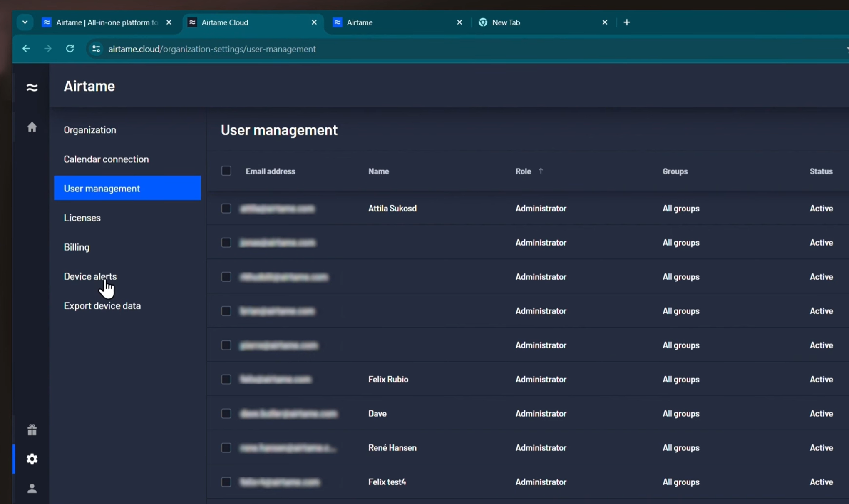This screenshot has width=849, height=504.
Task: Sort by Groups column header
Action: (x=675, y=171)
